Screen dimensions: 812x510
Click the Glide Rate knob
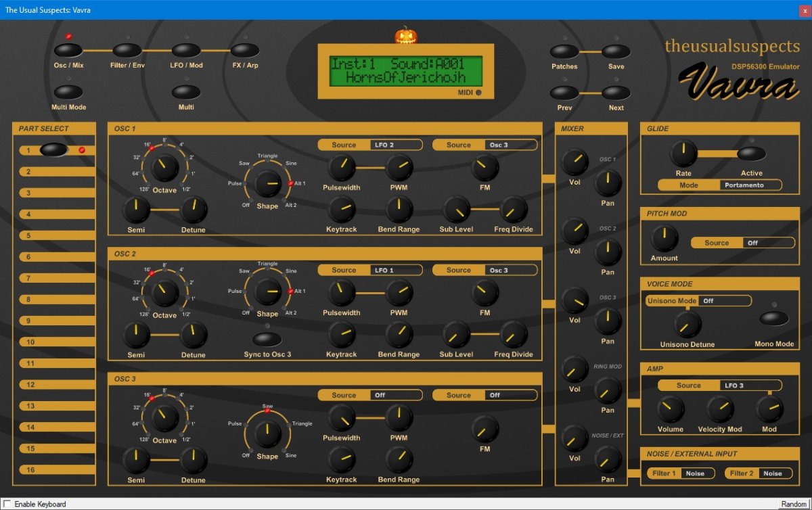click(x=683, y=154)
